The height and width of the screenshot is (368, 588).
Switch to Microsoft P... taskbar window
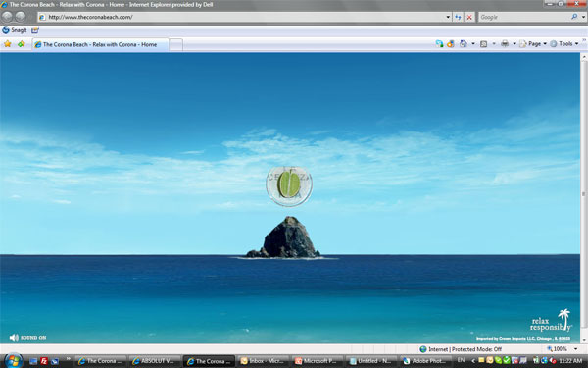(x=318, y=361)
